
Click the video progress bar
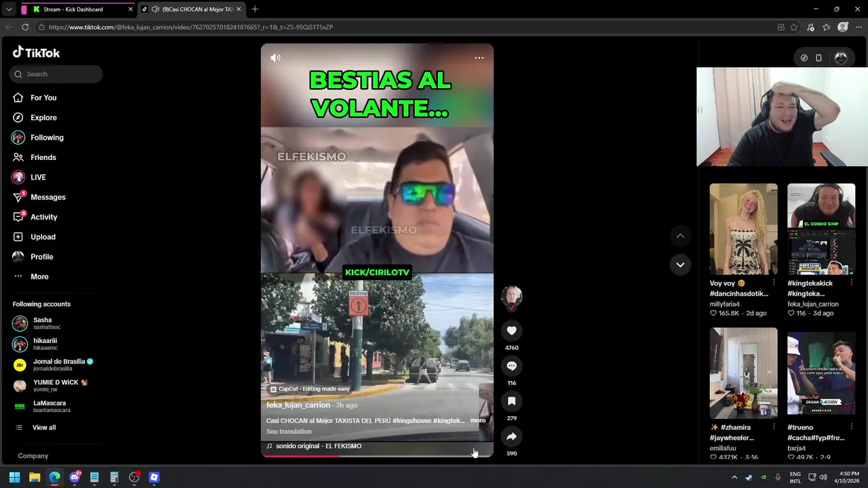coord(377,455)
